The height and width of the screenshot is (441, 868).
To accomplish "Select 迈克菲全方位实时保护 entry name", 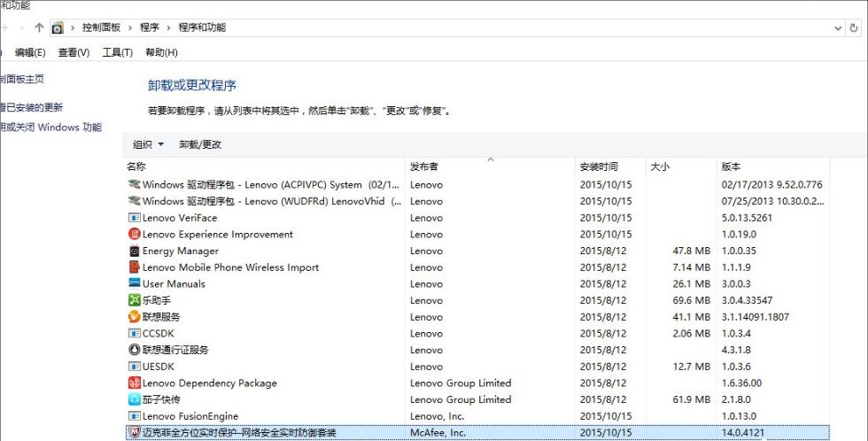I will pos(239,432).
